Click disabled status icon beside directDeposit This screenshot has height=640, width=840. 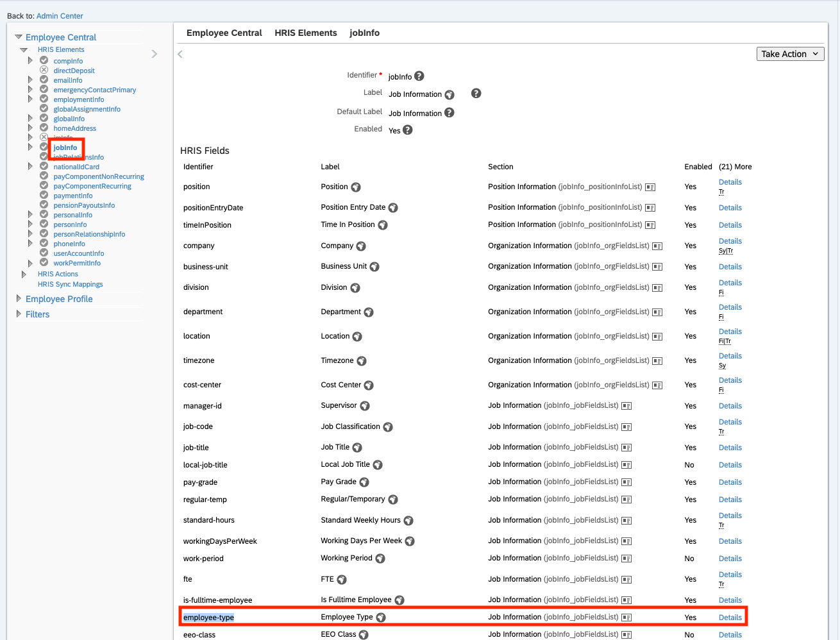[x=44, y=70]
